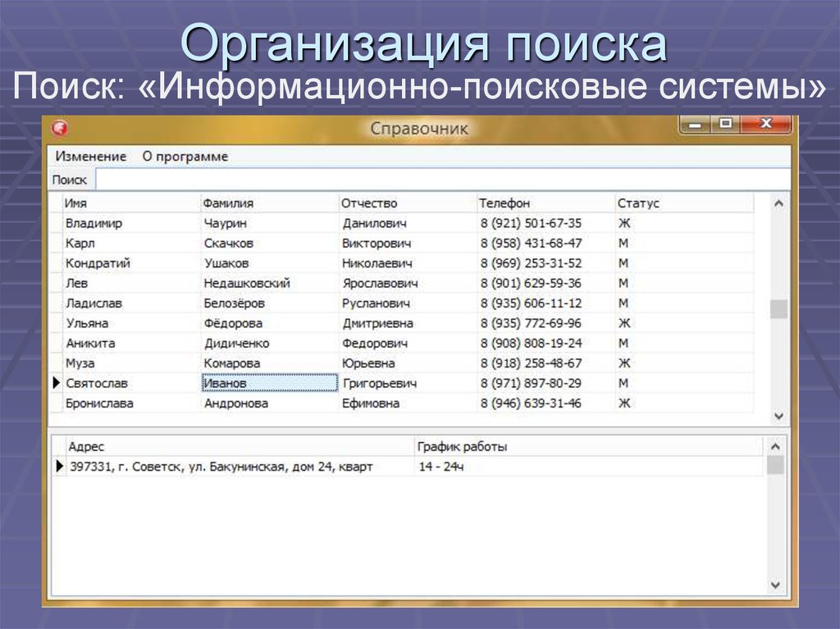
Task: Select phone 8 (958) 431-68-47
Action: coord(546,244)
